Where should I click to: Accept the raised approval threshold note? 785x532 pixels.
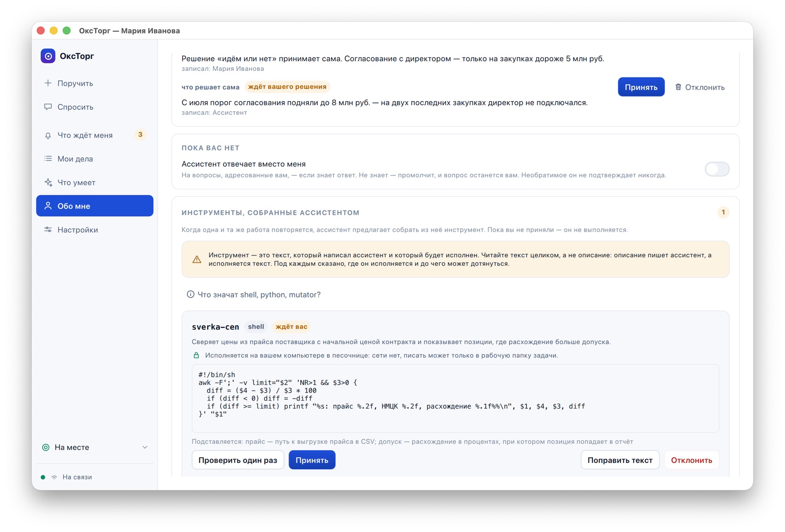tap(641, 87)
